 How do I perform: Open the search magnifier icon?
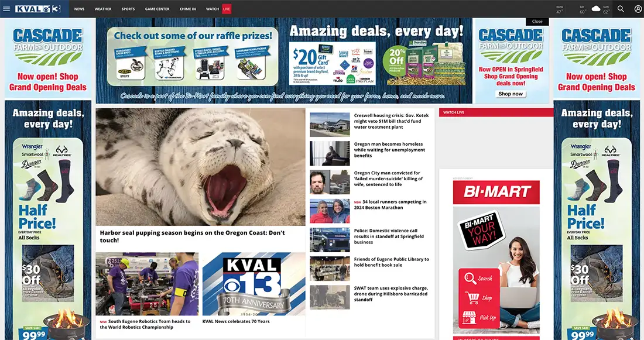(621, 9)
